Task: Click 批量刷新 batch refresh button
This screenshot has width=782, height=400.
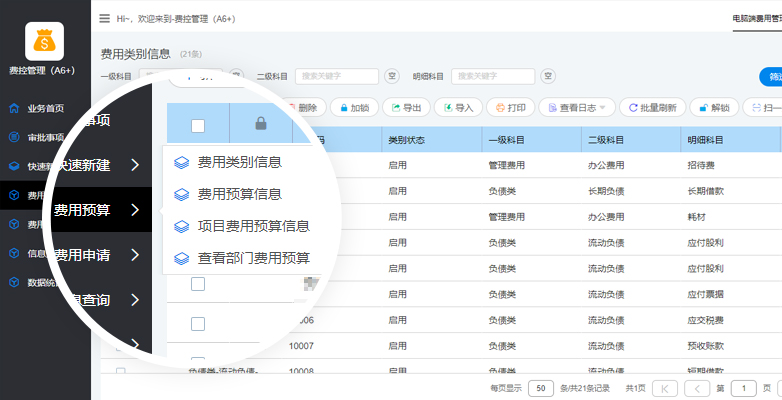Action: coord(652,107)
